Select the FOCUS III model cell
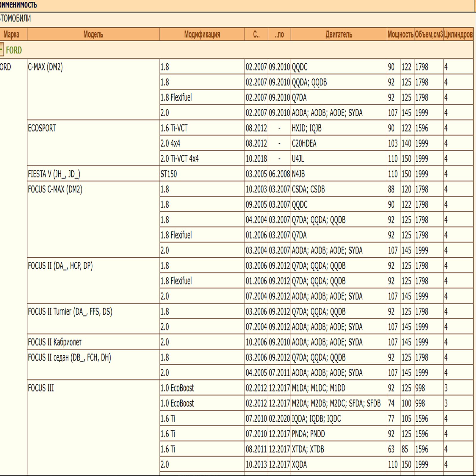Image resolution: width=476 pixels, height=476 pixels. pyautogui.click(x=41, y=388)
